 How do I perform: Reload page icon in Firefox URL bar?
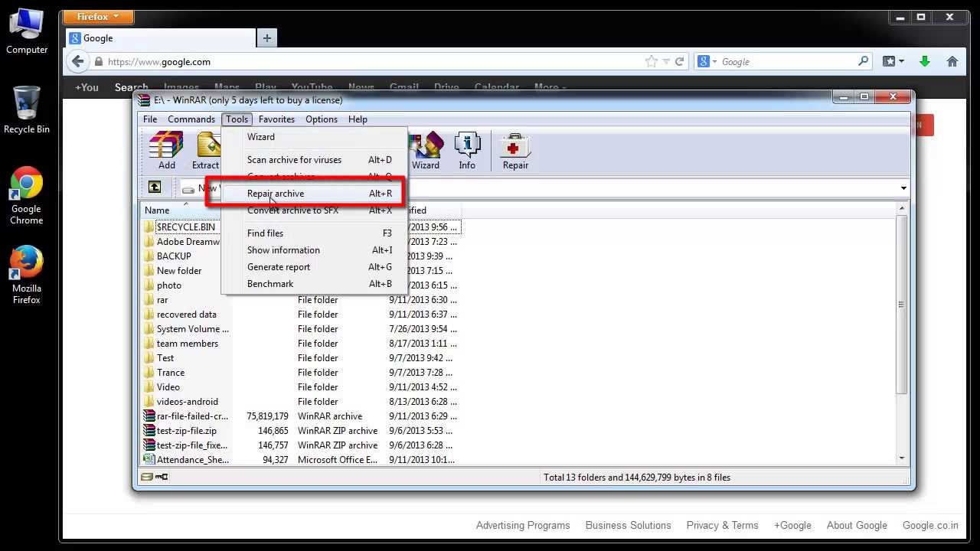click(x=678, y=62)
